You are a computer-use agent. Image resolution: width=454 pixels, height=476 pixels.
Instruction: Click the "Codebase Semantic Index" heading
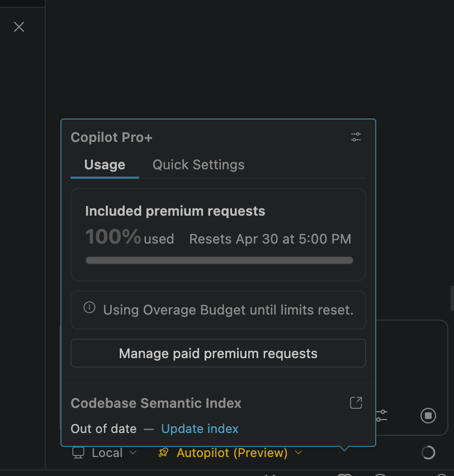tap(156, 403)
